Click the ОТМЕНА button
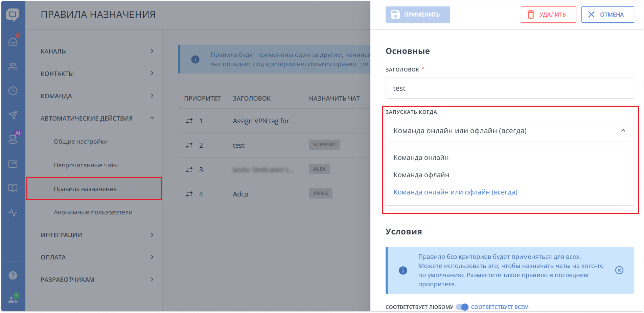Viewport: 644px width, 313px height. point(607,14)
